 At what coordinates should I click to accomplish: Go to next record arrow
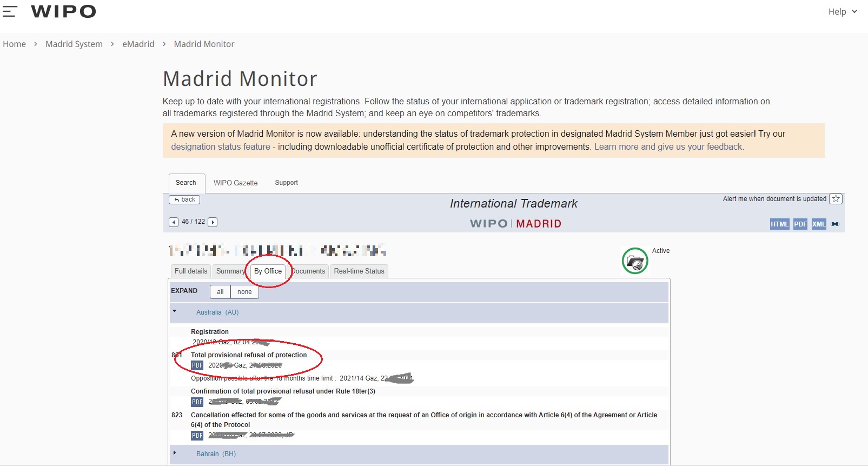213,222
